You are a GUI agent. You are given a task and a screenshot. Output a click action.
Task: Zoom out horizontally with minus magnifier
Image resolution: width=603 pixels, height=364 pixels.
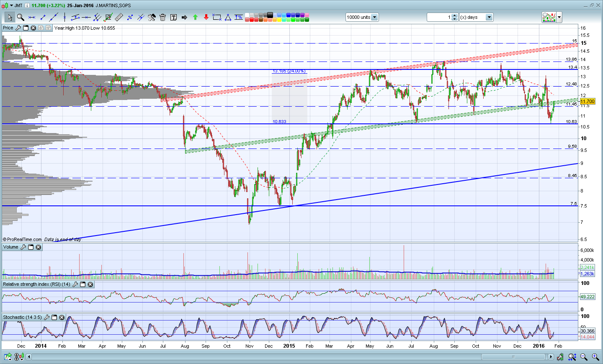pos(584,357)
